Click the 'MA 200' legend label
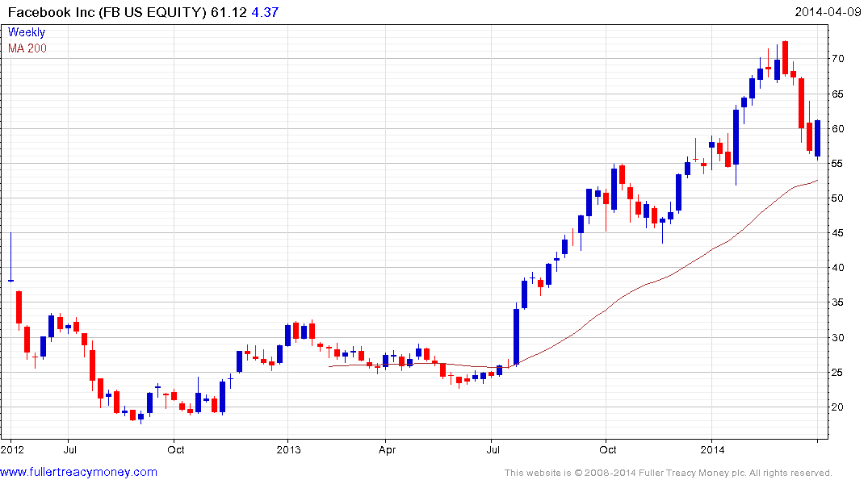This screenshot has width=868, height=484. 27,48
